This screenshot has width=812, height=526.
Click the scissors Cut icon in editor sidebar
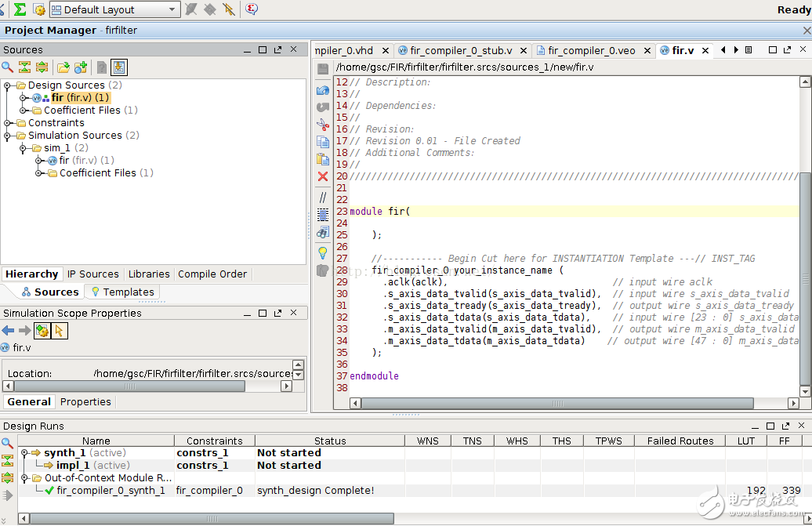(323, 124)
